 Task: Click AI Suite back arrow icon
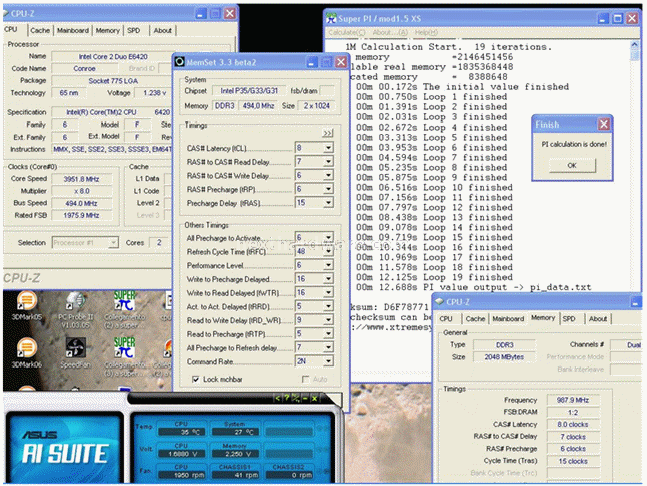pyautogui.click(x=278, y=398)
